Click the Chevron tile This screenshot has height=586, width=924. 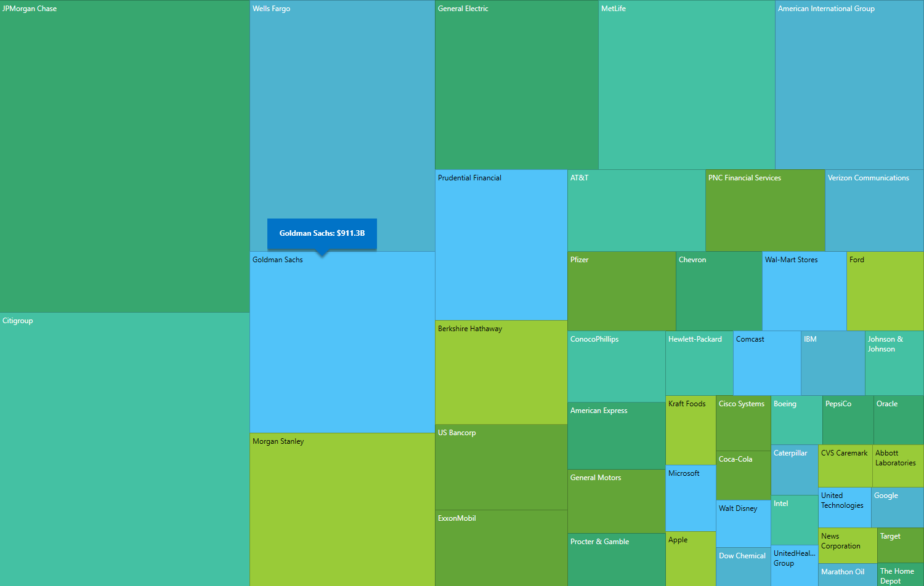click(x=719, y=291)
